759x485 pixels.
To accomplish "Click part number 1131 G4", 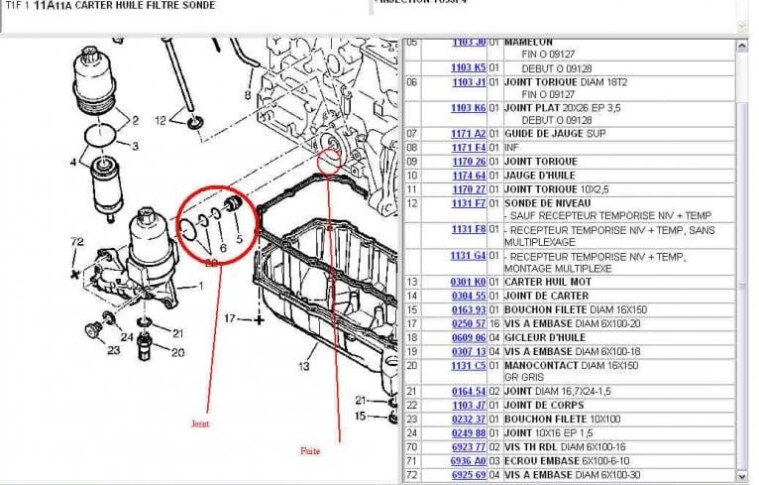I will coord(468,256).
